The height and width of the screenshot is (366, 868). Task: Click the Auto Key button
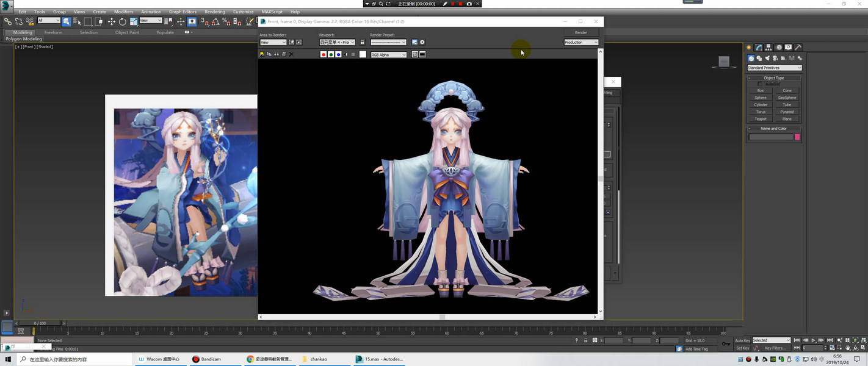point(742,340)
